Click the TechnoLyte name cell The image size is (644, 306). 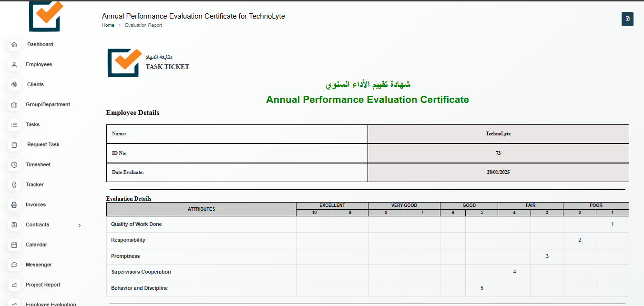coord(498,134)
